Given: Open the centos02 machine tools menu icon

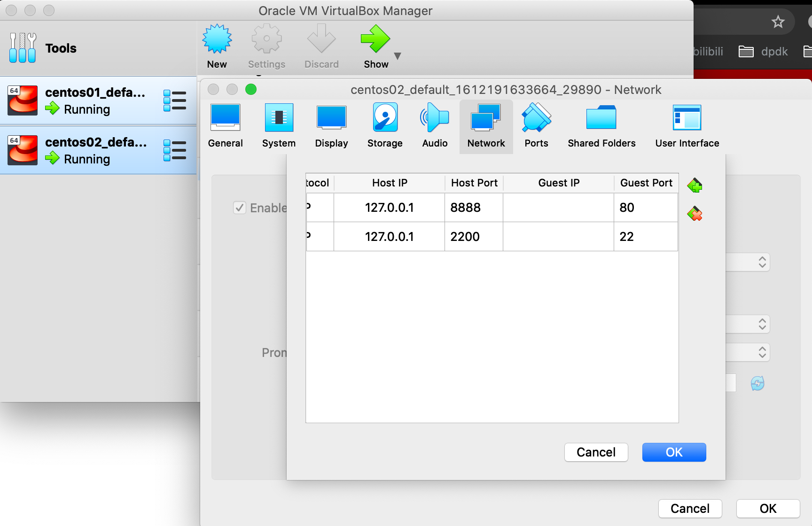Looking at the screenshot, I should [175, 150].
